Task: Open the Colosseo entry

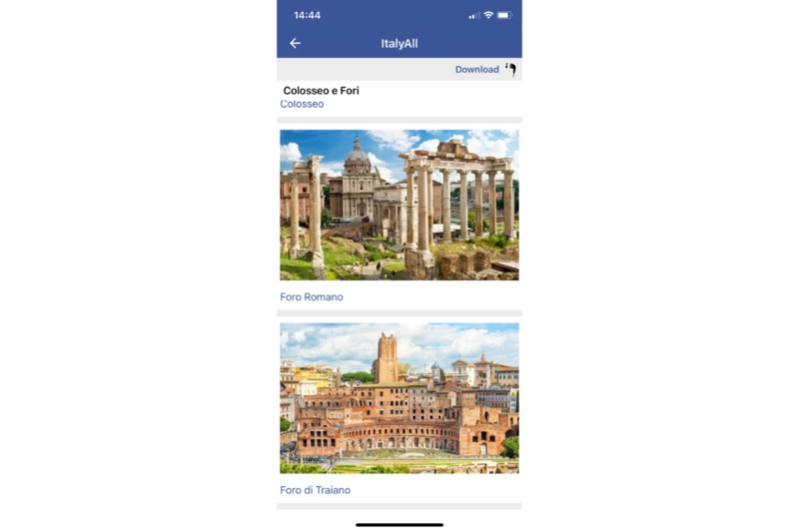Action: click(x=302, y=104)
